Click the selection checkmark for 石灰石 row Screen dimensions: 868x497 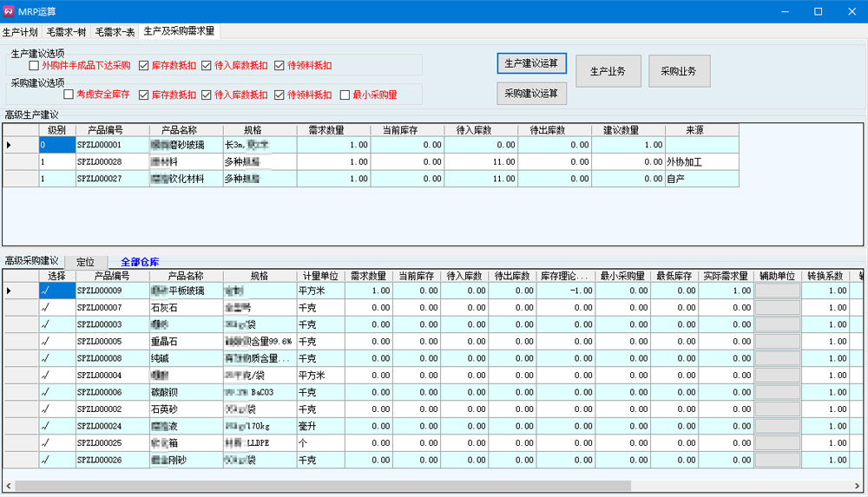coord(44,307)
